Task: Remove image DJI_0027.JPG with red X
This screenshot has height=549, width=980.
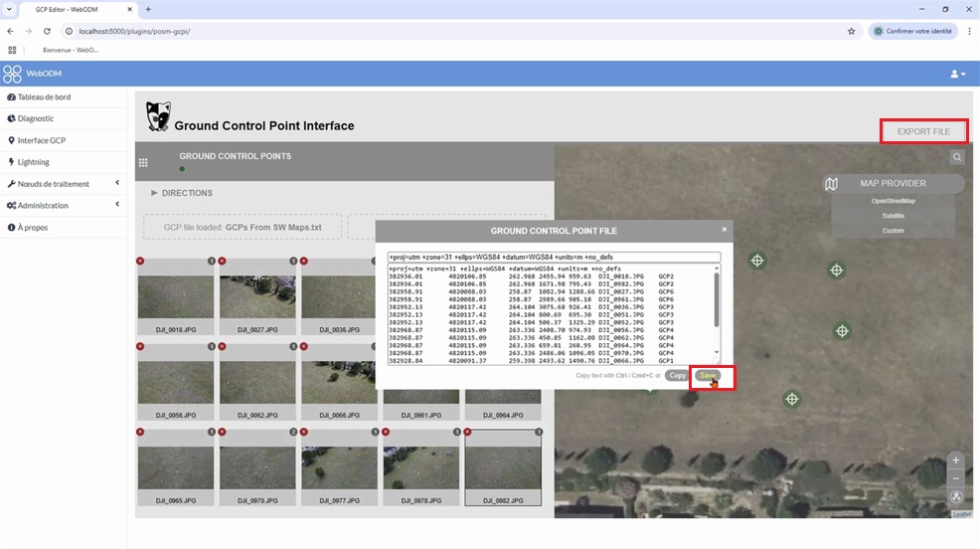Action: click(x=222, y=261)
